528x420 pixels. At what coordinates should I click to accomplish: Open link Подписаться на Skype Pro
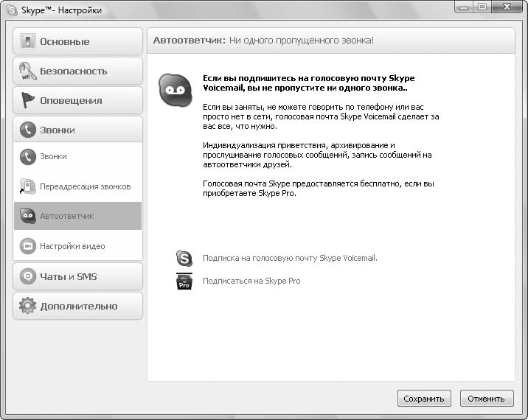(x=251, y=281)
